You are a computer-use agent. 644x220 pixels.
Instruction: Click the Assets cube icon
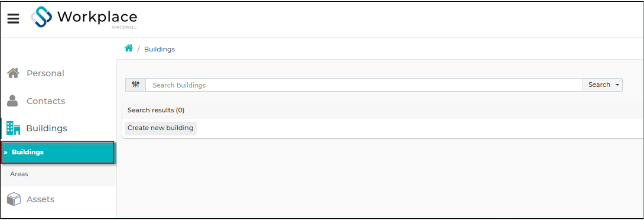14,199
